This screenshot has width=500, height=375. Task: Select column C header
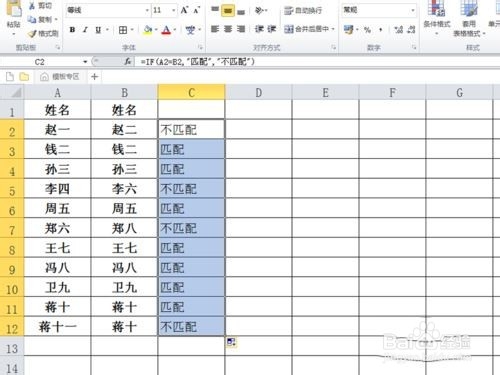click(x=191, y=92)
